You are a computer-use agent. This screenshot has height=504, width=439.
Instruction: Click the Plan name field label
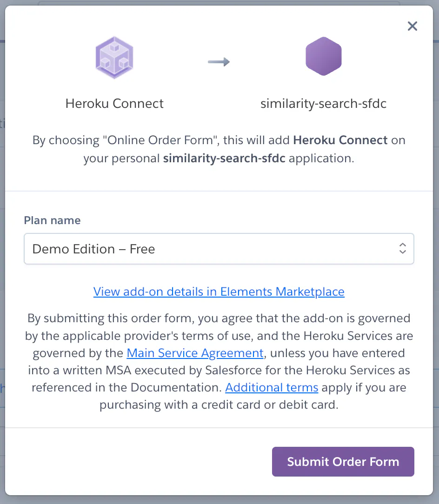(x=52, y=220)
